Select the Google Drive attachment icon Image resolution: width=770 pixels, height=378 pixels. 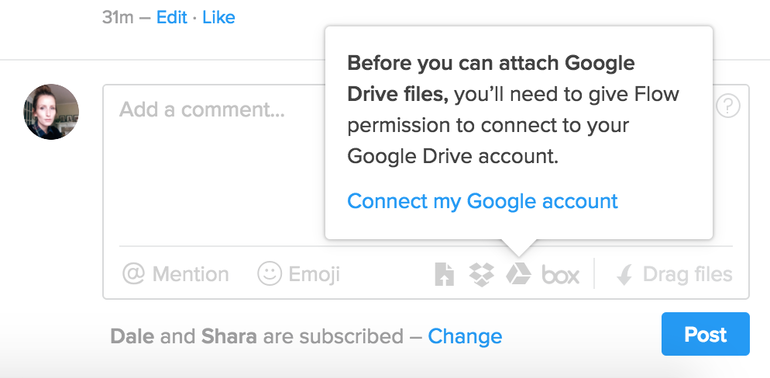[519, 274]
